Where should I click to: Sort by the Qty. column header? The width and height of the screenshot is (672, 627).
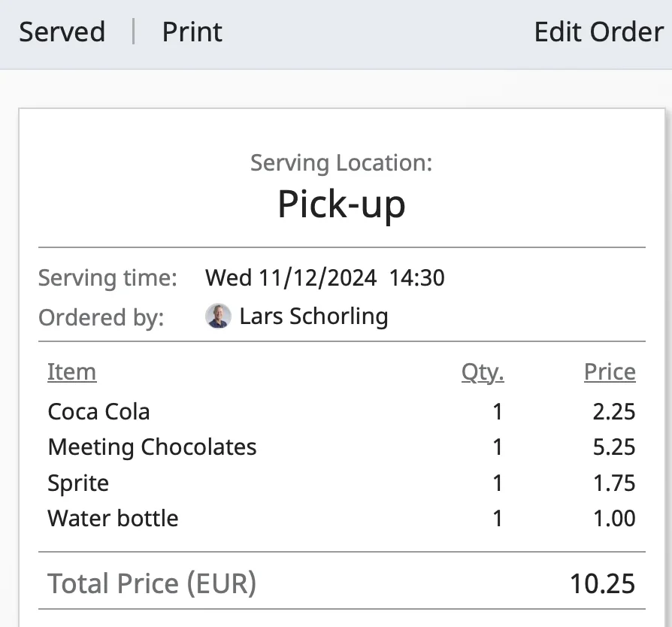pos(483,372)
